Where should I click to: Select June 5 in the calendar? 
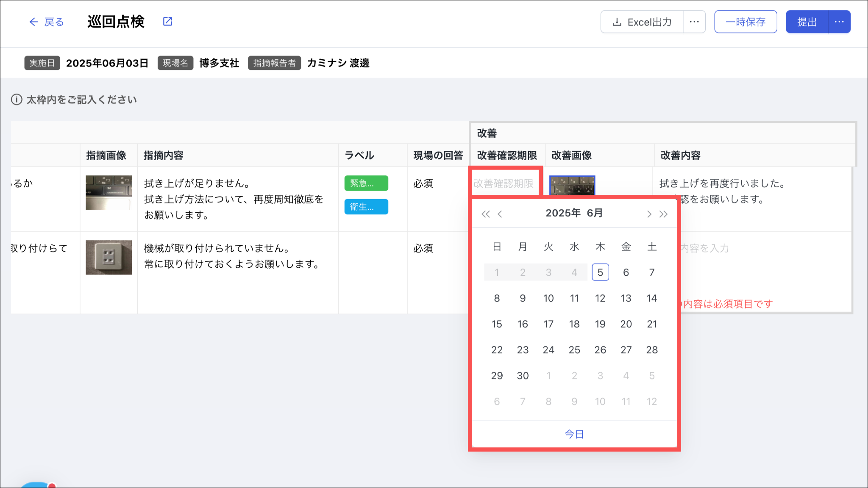click(600, 272)
